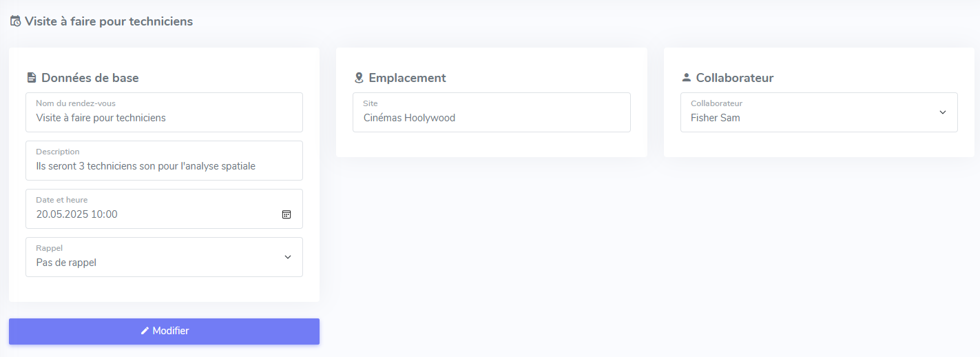Click the Collaborateur card heading text
This screenshot has height=357, width=980.
(x=735, y=78)
